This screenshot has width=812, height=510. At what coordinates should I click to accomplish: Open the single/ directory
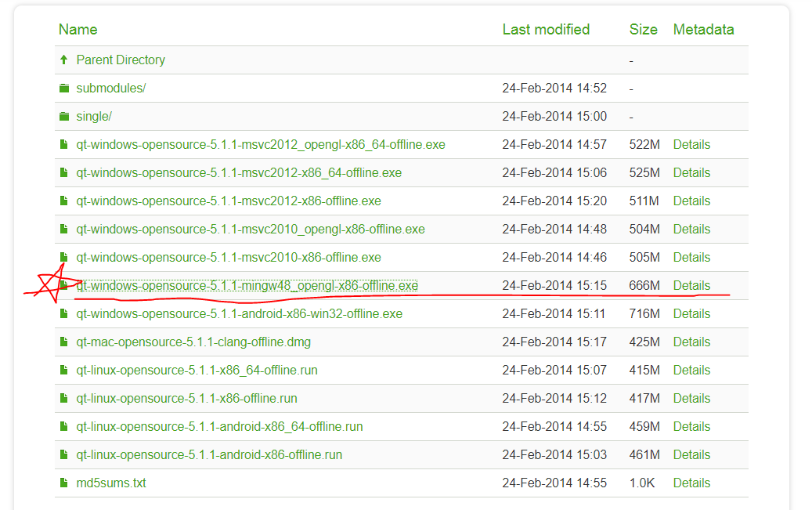(94, 116)
